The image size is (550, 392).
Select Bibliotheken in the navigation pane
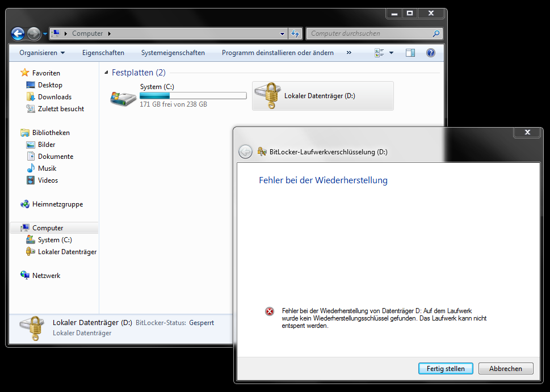click(51, 133)
